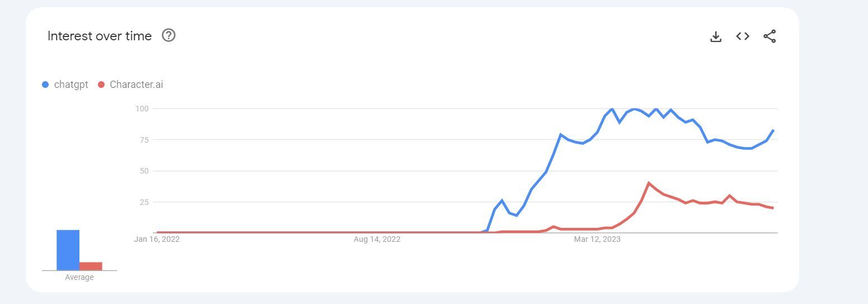Click the Aug 14, 2022 date label
Viewport: 868px width, 304px height.
[377, 240]
